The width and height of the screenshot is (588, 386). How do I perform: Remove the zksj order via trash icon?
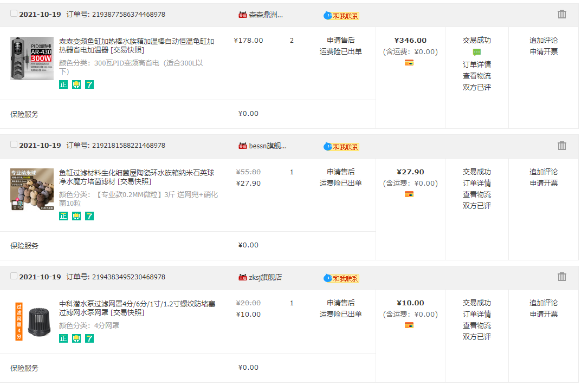[x=561, y=277]
